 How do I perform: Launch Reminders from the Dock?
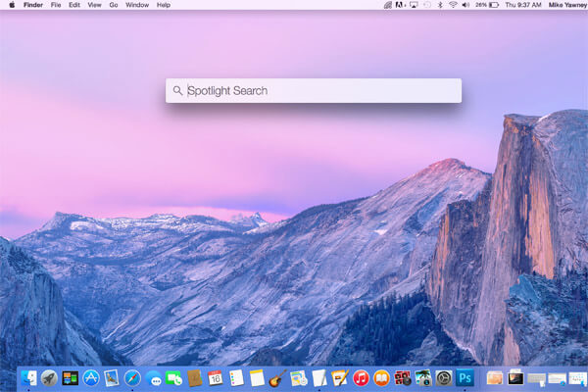pos(236,378)
